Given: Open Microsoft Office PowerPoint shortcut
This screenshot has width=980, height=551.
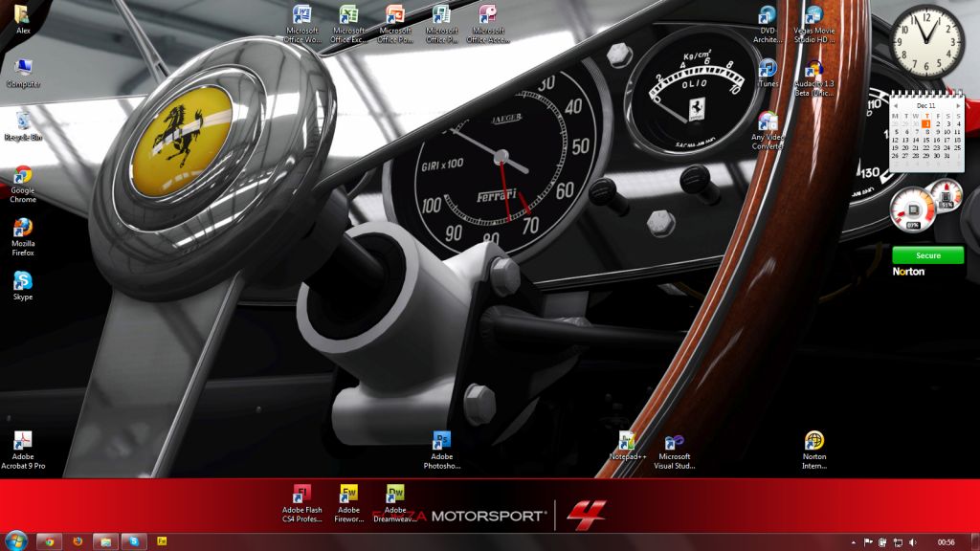Looking at the screenshot, I should click(x=395, y=24).
